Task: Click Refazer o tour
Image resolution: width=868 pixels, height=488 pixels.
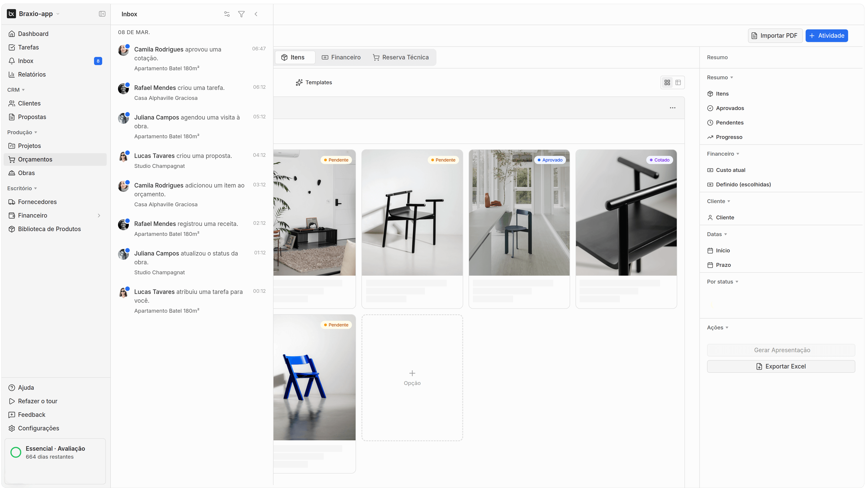Action: point(55,401)
